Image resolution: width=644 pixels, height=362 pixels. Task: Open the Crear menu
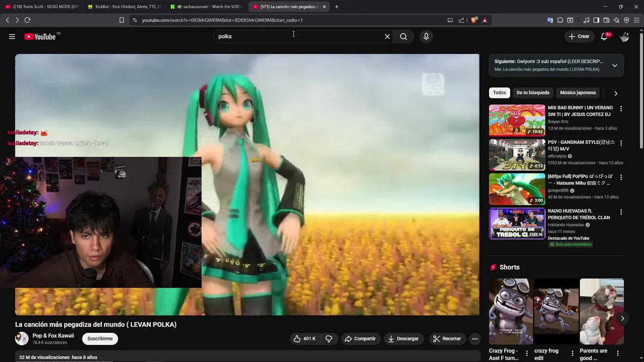pyautogui.click(x=579, y=36)
